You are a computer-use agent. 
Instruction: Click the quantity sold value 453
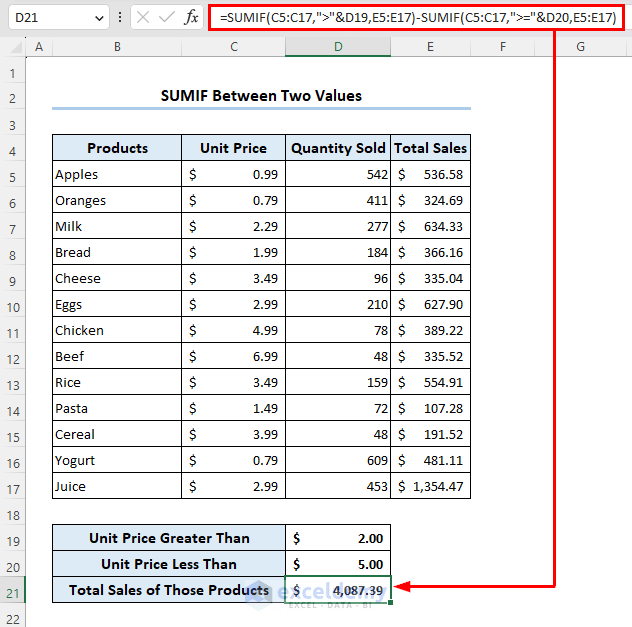tap(338, 486)
